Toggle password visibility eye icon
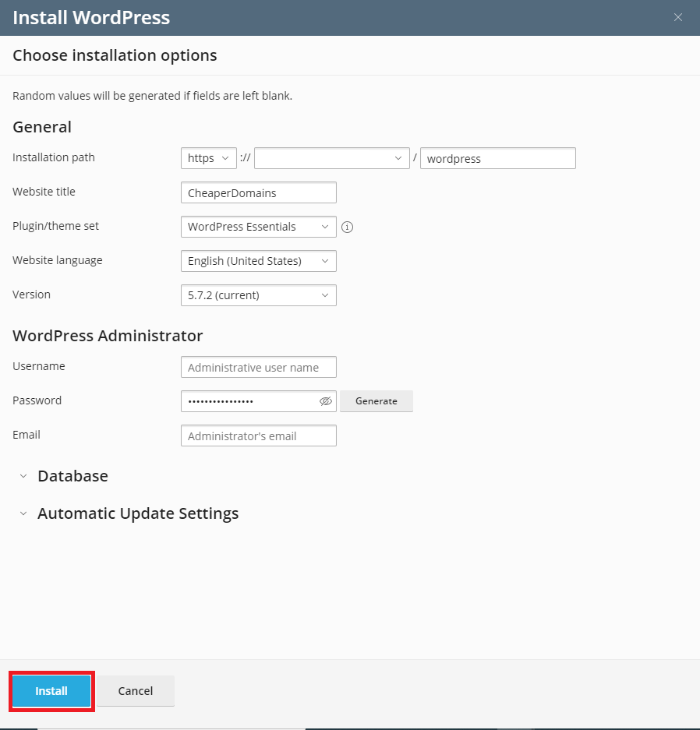 click(x=326, y=401)
